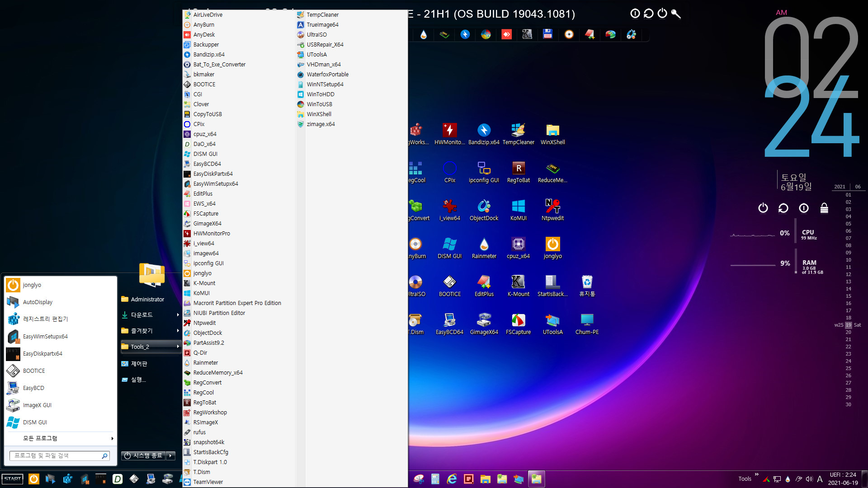868x488 pixels.
Task: Open GimageX64 desktop icon
Action: pos(484,324)
